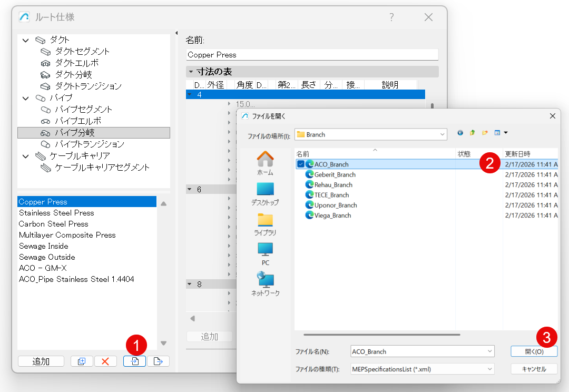Click the 説明 column header
569x392 pixels.
point(390,85)
